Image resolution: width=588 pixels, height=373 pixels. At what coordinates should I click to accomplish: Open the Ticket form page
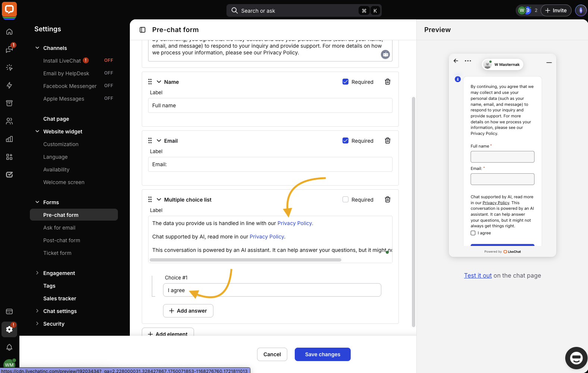[x=57, y=253]
